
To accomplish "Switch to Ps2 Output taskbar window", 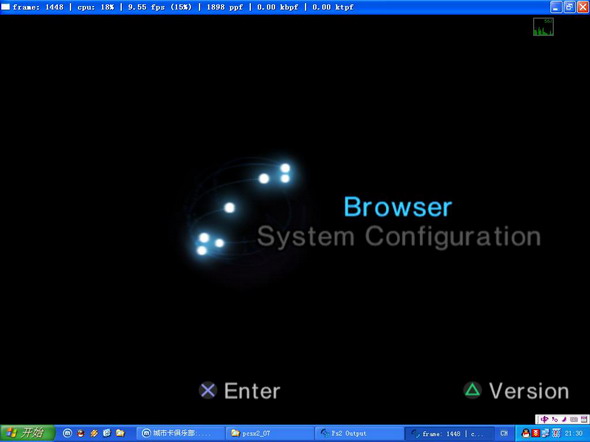I will point(359,433).
